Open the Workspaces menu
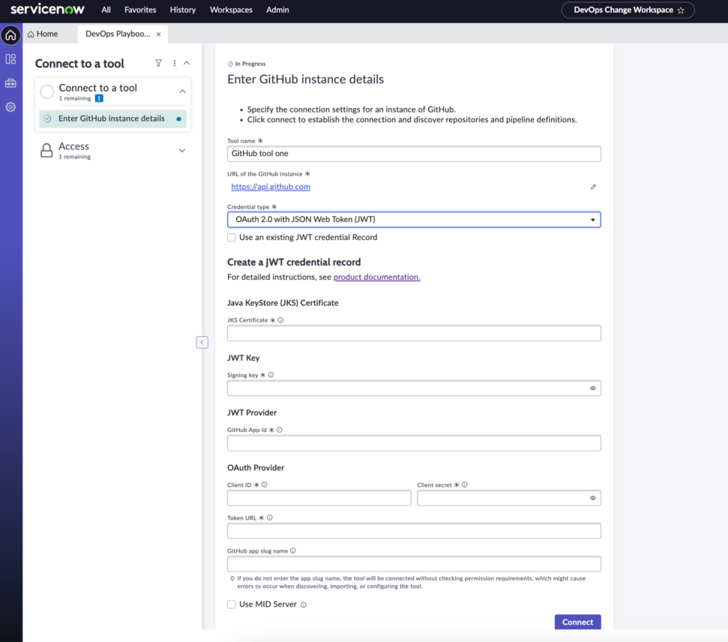728x642 pixels. (231, 10)
